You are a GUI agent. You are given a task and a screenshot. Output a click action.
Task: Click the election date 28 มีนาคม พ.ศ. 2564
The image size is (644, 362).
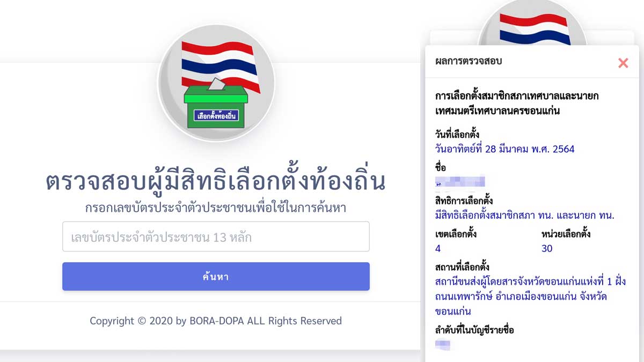(x=504, y=149)
